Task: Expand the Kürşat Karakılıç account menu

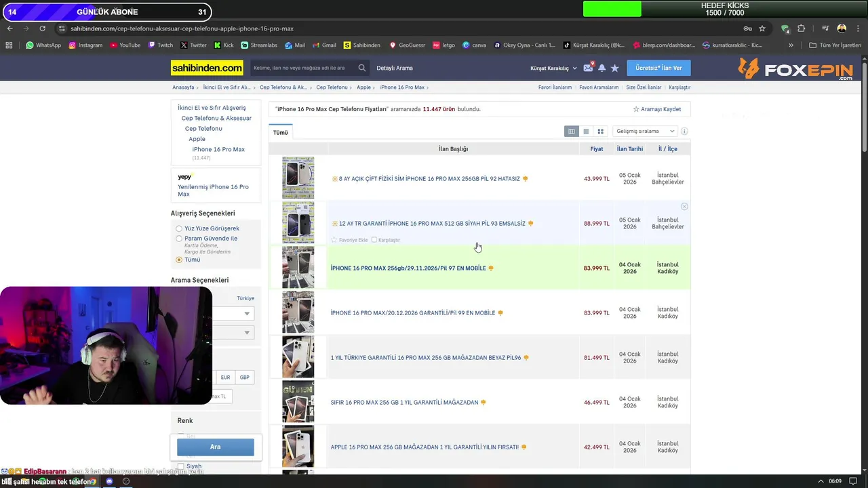Action: (553, 68)
